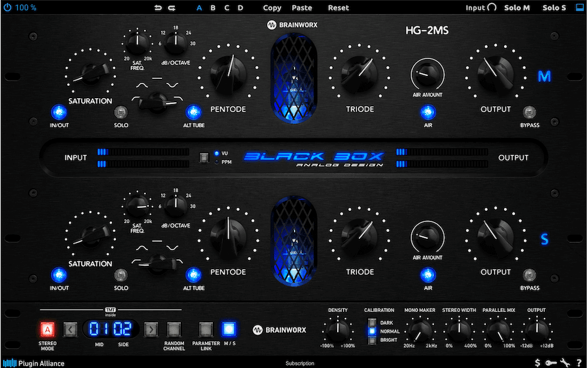Toggle Mid channel ALT TUBE button
Image resolution: width=588 pixels, height=368 pixels.
194,112
